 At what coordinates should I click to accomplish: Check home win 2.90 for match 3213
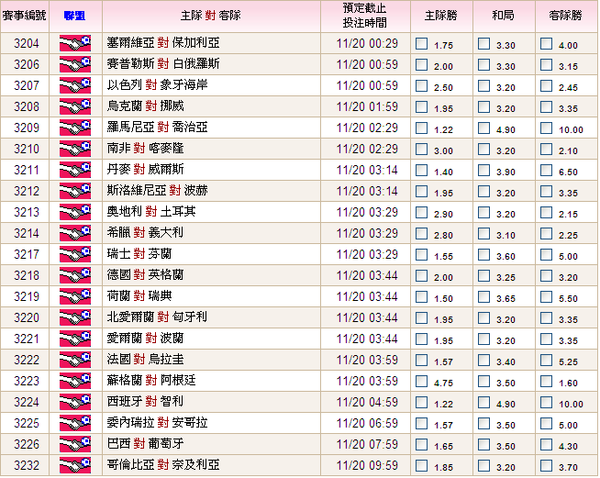[422, 212]
